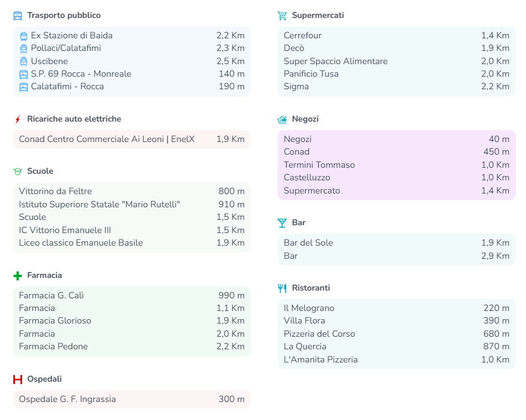Click the Calatafimi - Rocca bus stop icon
This screenshot has height=420, width=526.
[23, 87]
